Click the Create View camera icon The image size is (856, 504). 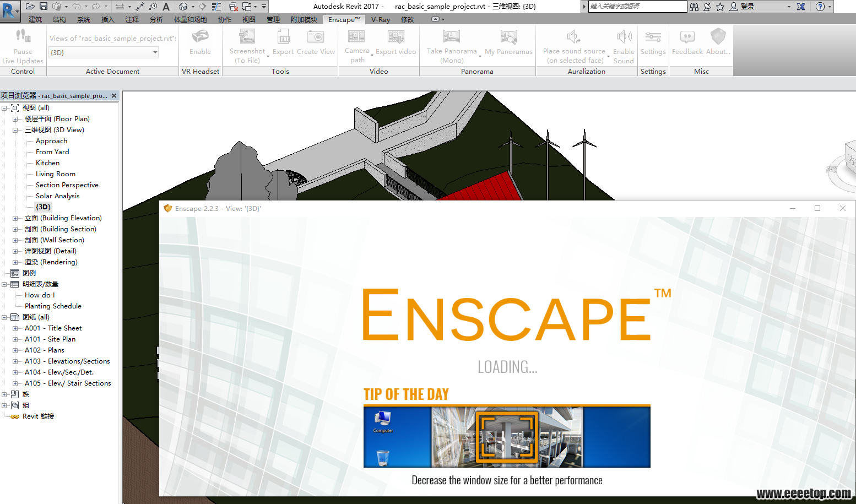click(x=316, y=37)
